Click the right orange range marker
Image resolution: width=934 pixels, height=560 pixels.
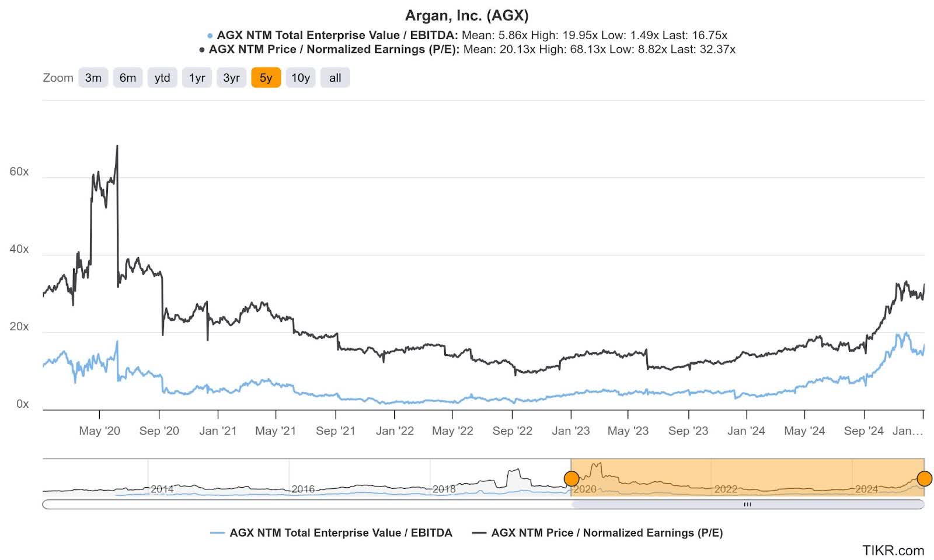tap(925, 479)
